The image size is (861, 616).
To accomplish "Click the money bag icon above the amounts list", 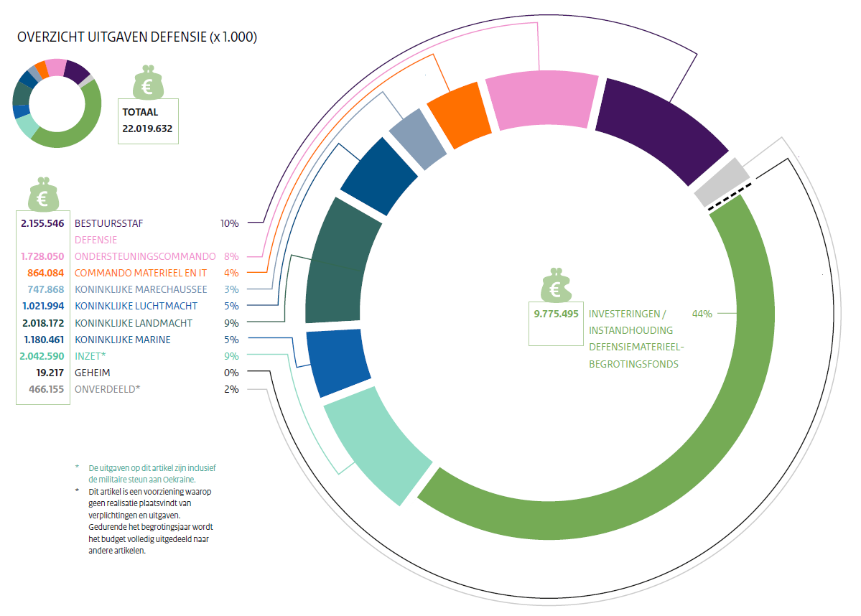I will (43, 195).
